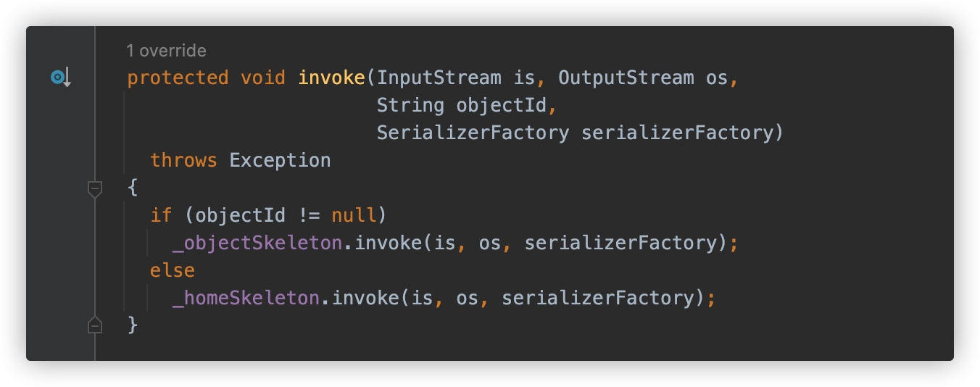980x387 pixels.
Task: Click the overridden method gutter icon
Action: tap(60, 78)
